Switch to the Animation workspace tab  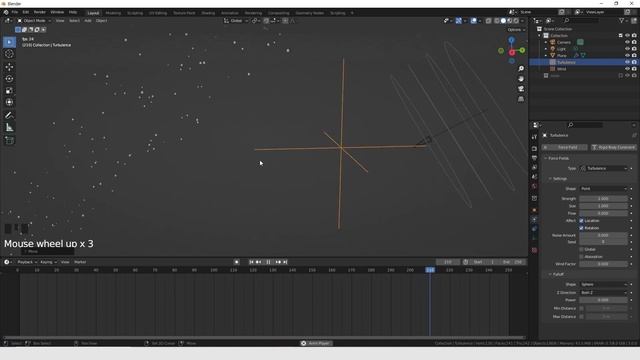coord(230,13)
